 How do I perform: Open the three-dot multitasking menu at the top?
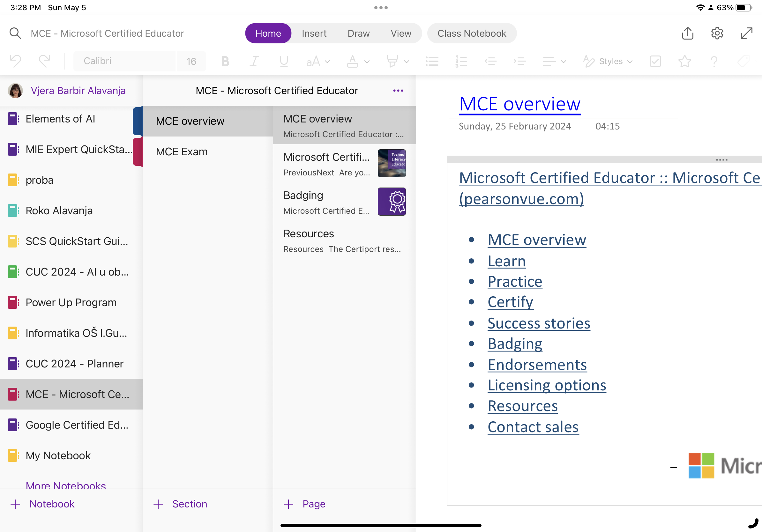pos(381,8)
